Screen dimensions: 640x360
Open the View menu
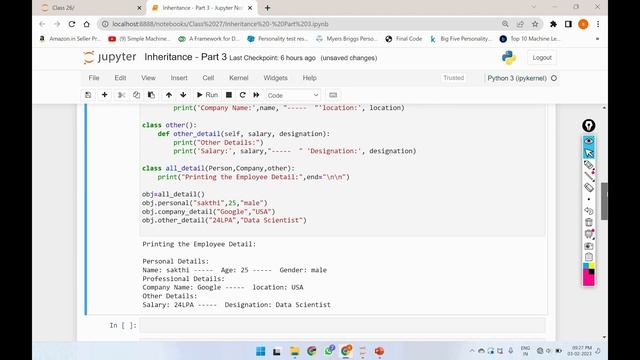pyautogui.click(x=148, y=78)
